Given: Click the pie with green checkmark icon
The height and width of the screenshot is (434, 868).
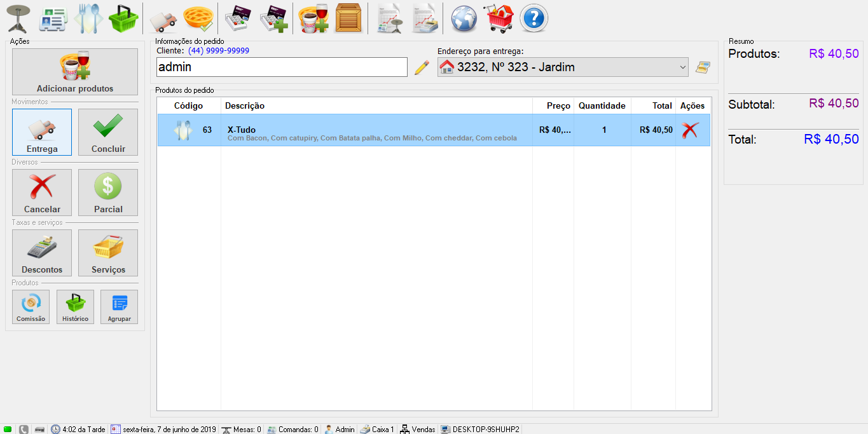Looking at the screenshot, I should point(197,18).
